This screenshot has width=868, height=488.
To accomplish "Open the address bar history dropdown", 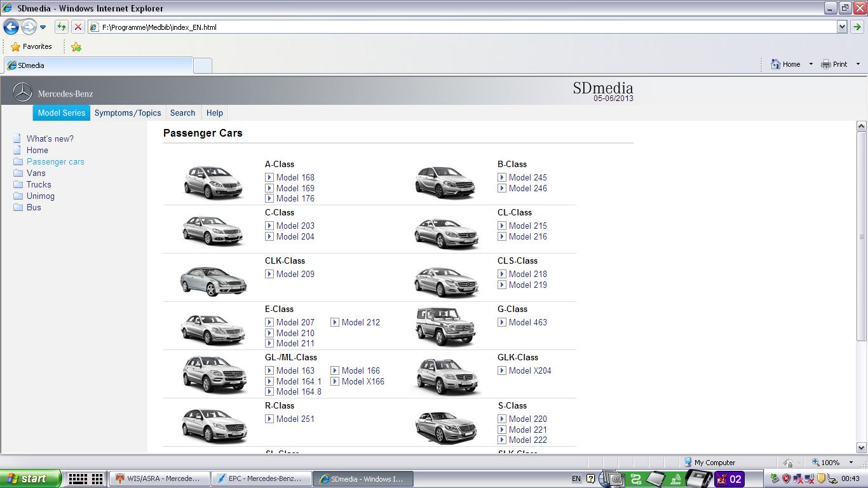I will tap(842, 27).
